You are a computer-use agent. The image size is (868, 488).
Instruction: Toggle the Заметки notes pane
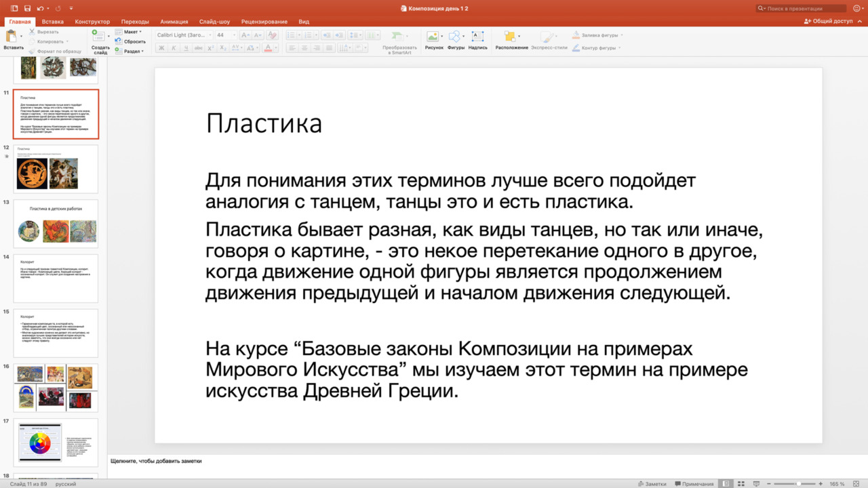pyautogui.click(x=652, y=484)
